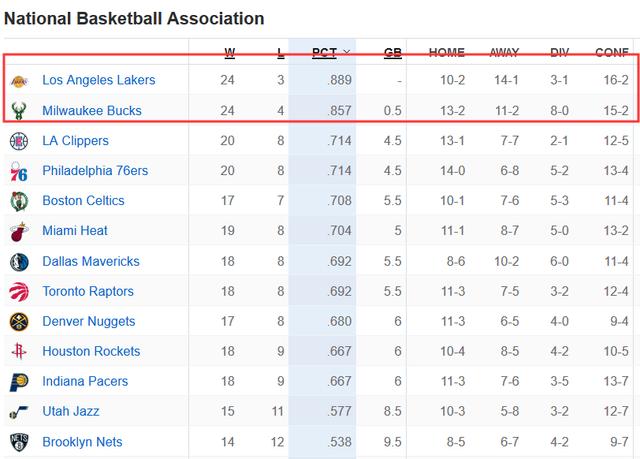Open the Indiana Pacers team link
This screenshot has width=640, height=459.
click(x=85, y=381)
